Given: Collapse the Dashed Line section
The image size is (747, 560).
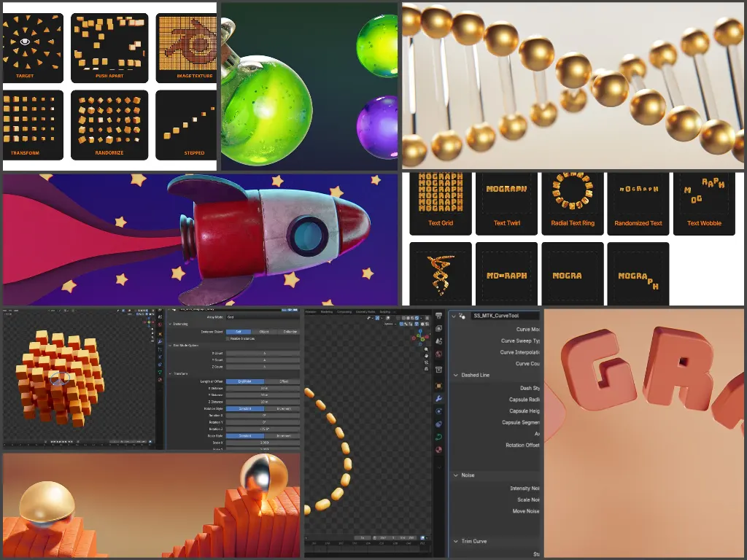Looking at the screenshot, I should tap(456, 376).
